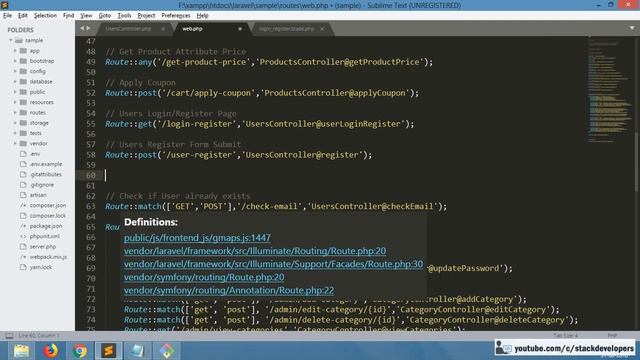Launch Chrome from the taskbar
Screen dimensions: 640x360
click(80, 351)
